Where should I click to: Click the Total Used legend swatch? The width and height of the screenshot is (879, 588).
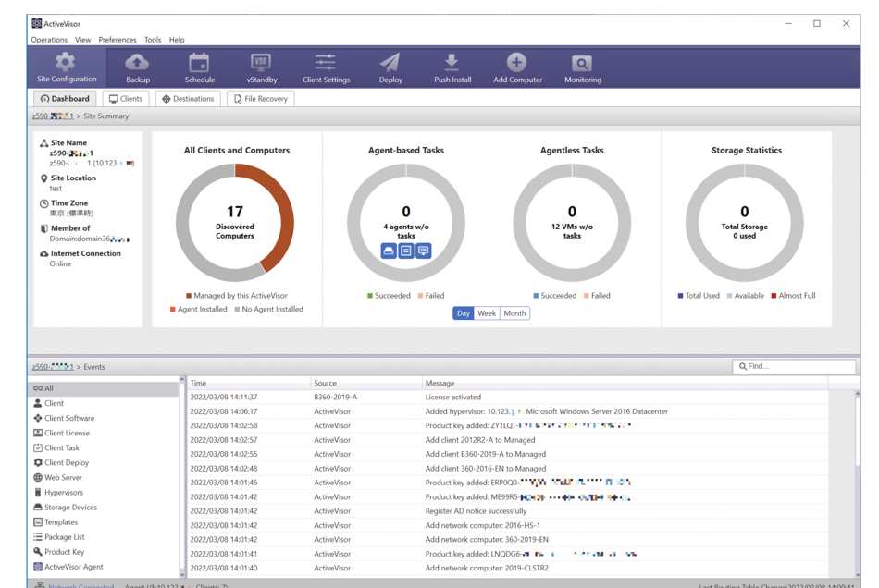coord(681,296)
